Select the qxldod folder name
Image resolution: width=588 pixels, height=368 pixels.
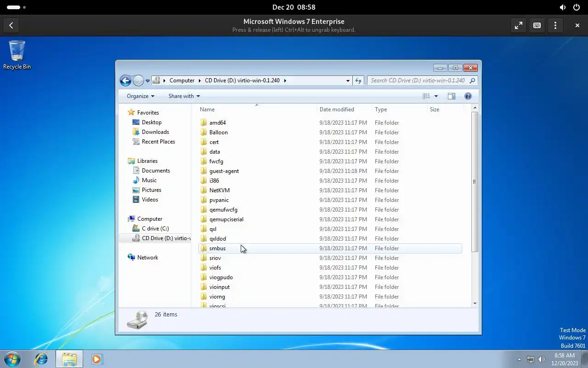click(x=218, y=239)
